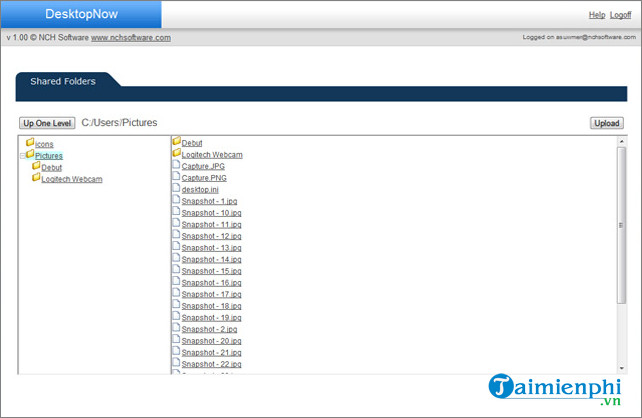Click the Debut folder icon in file list
Image resolution: width=642 pixels, height=418 pixels.
click(177, 142)
